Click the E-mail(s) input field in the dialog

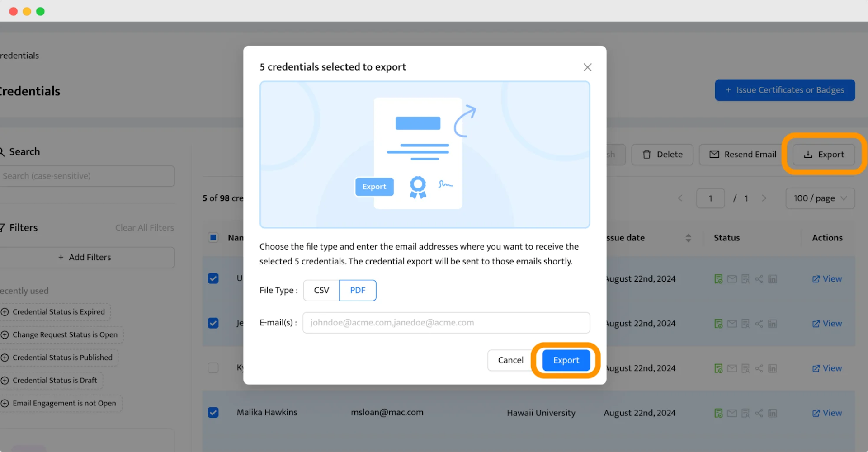[446, 322]
